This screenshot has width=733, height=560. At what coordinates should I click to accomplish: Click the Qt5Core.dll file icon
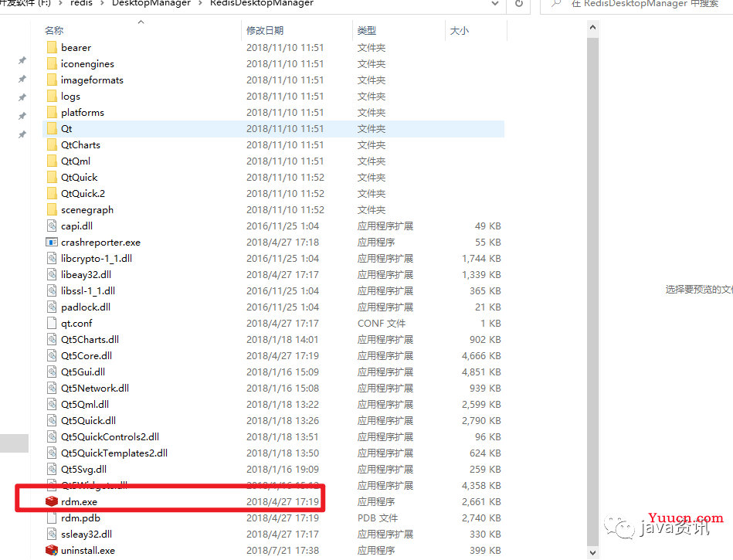click(52, 355)
